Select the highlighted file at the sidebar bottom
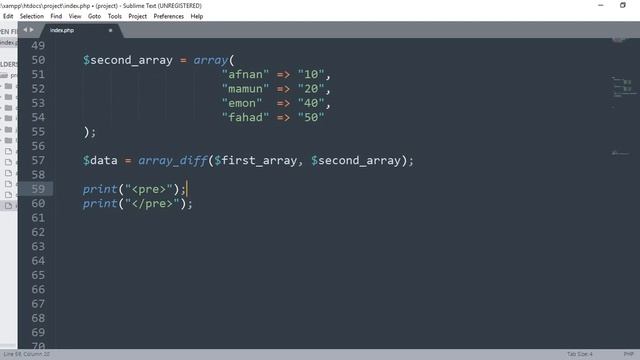The image size is (640, 360). pyautogui.click(x=9, y=206)
